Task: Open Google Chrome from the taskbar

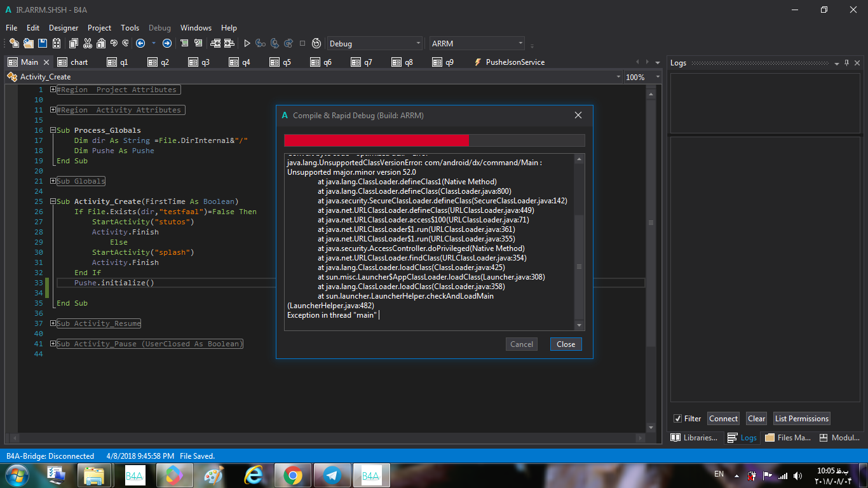Action: coord(292,475)
